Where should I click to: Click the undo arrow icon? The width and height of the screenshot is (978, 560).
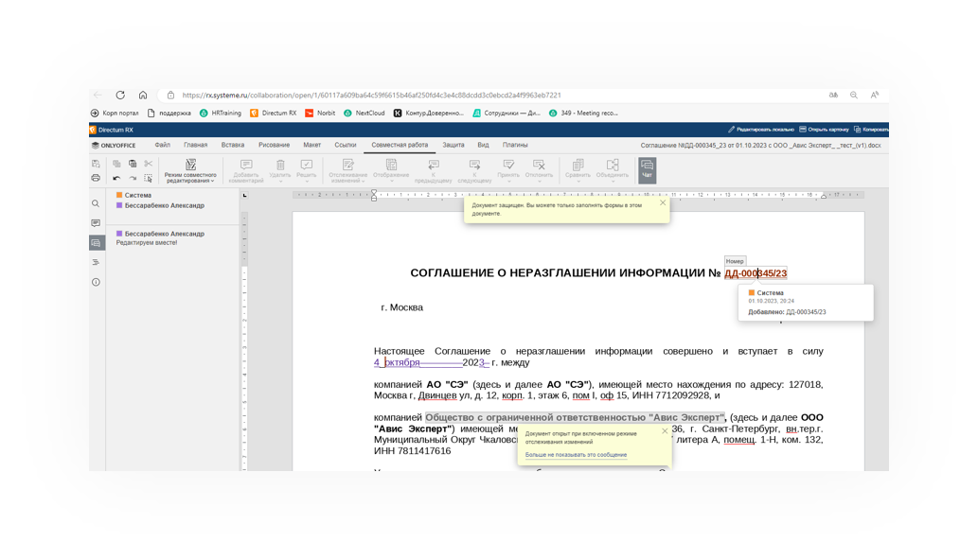point(116,178)
